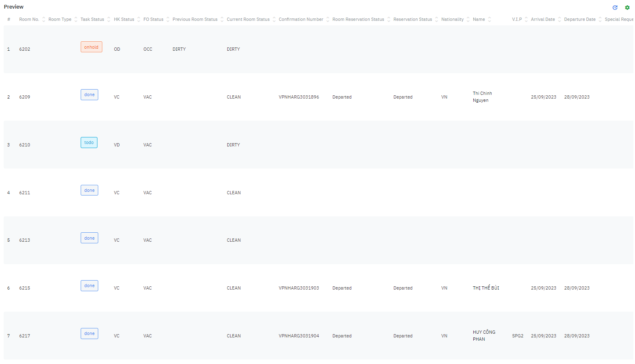Click sort arrows next to Departure Date
Image resolution: width=635 pixels, height=364 pixels.
600,20
